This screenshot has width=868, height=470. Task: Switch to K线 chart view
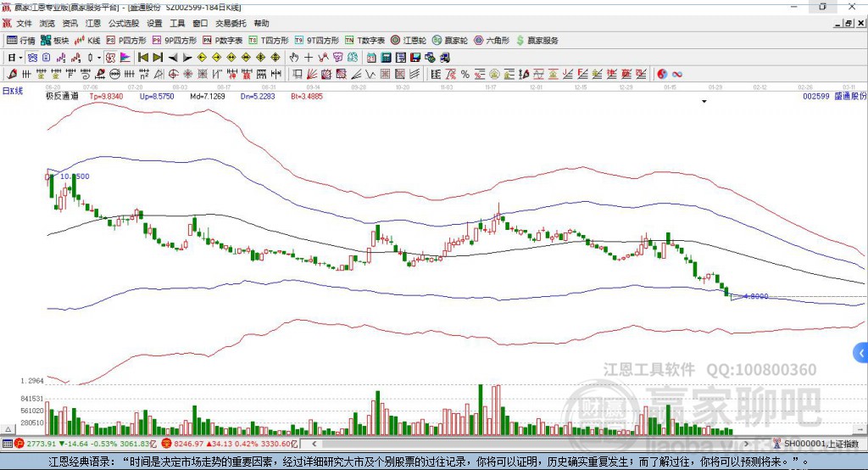87,41
